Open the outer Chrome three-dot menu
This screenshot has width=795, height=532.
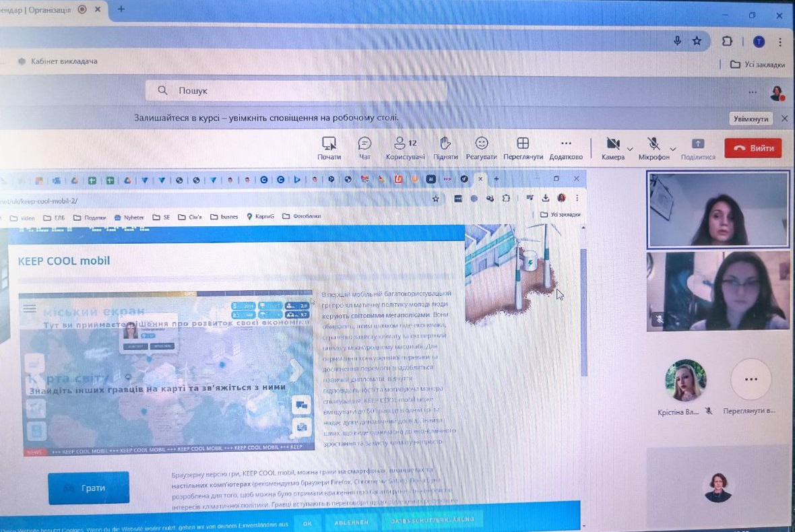click(x=780, y=42)
